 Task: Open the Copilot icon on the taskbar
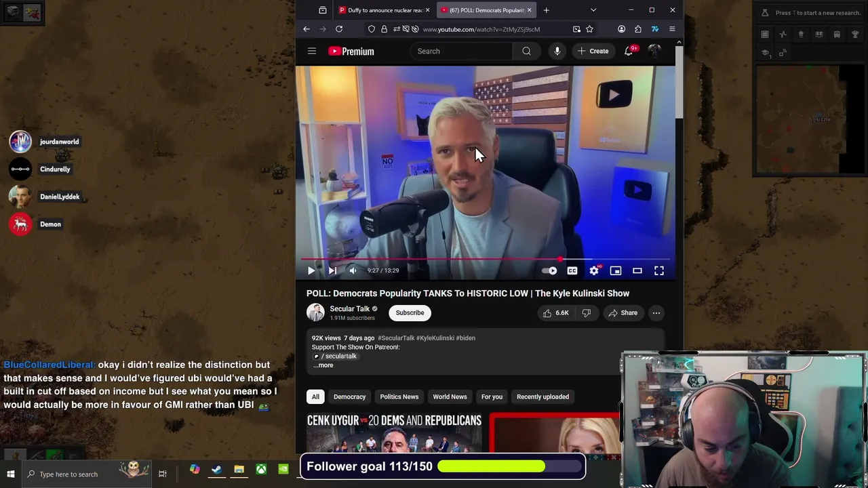(195, 470)
